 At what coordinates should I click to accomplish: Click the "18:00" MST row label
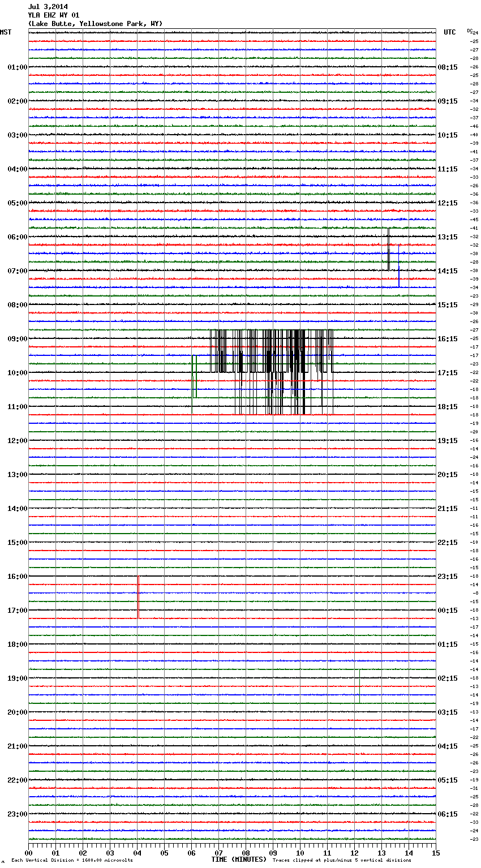[x=18, y=644]
